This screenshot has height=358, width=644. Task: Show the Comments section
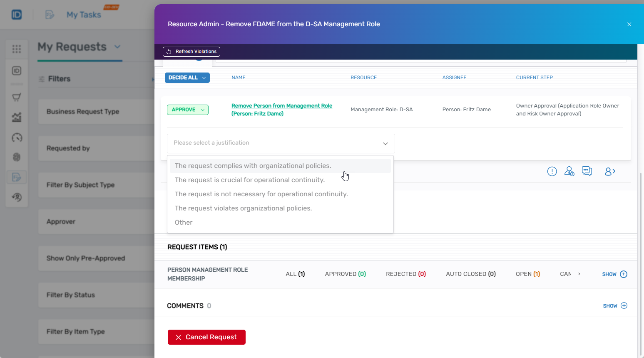(615, 306)
